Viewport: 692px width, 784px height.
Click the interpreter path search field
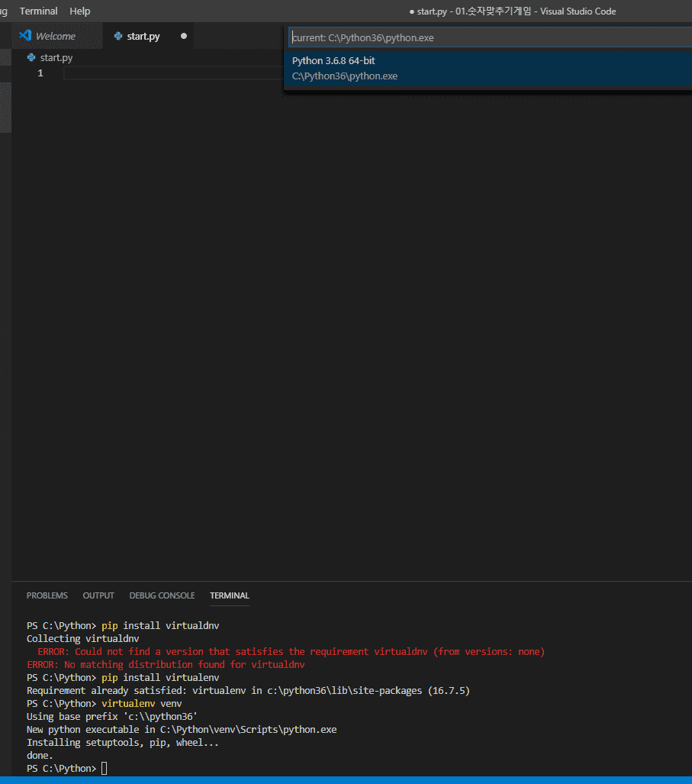pyautogui.click(x=490, y=37)
